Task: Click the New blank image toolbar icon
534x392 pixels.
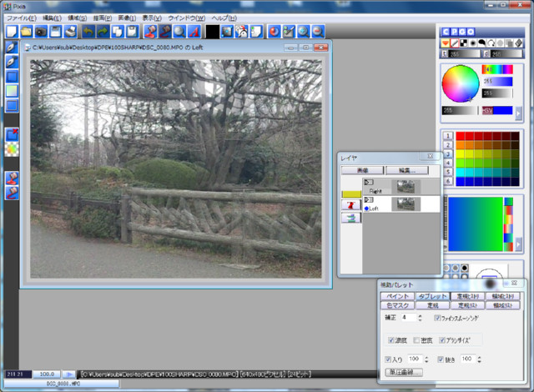Action: pyautogui.click(x=12, y=32)
